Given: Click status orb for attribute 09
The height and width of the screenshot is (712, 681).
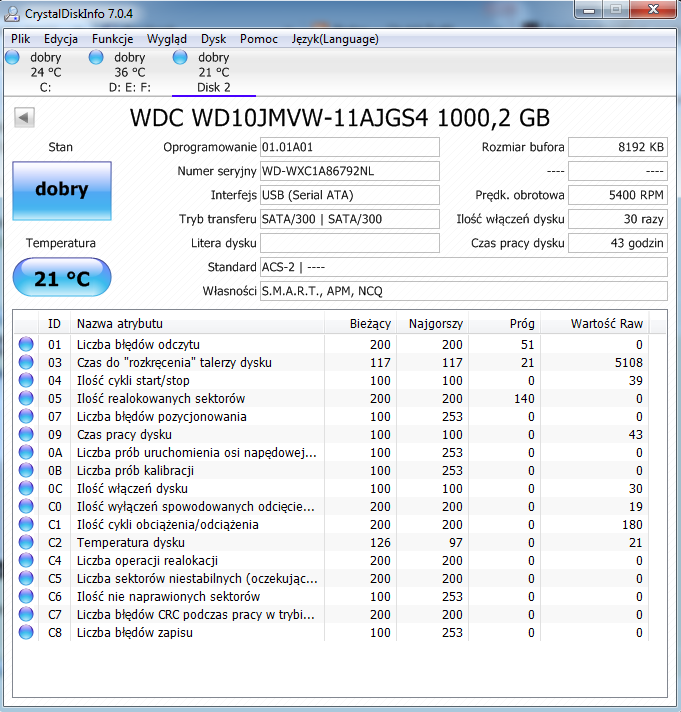Looking at the screenshot, I should pos(26,434).
